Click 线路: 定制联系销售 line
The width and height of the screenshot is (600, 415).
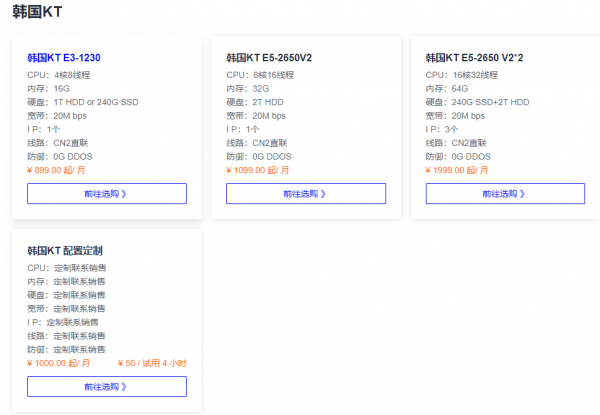click(66, 336)
